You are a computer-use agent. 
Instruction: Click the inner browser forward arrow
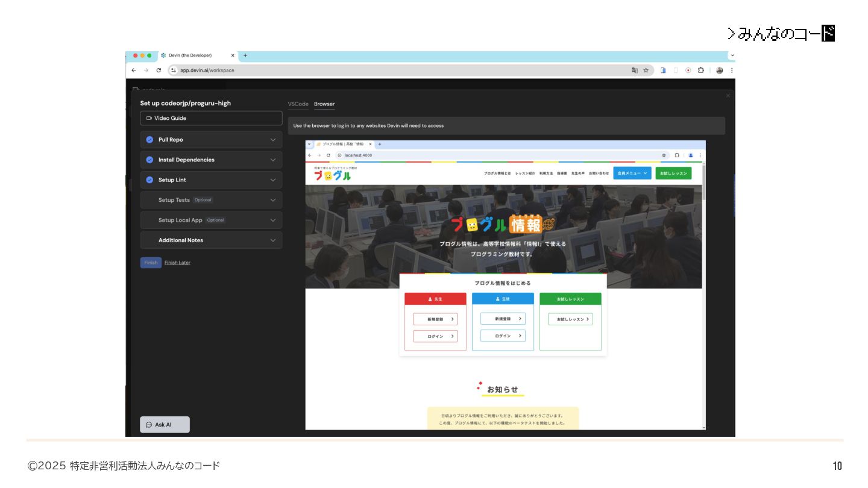click(x=319, y=155)
